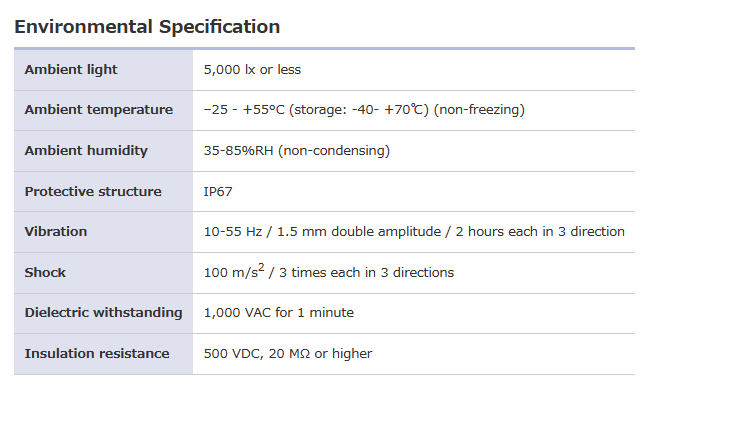Select the Insulation resistance row label

[97, 354]
